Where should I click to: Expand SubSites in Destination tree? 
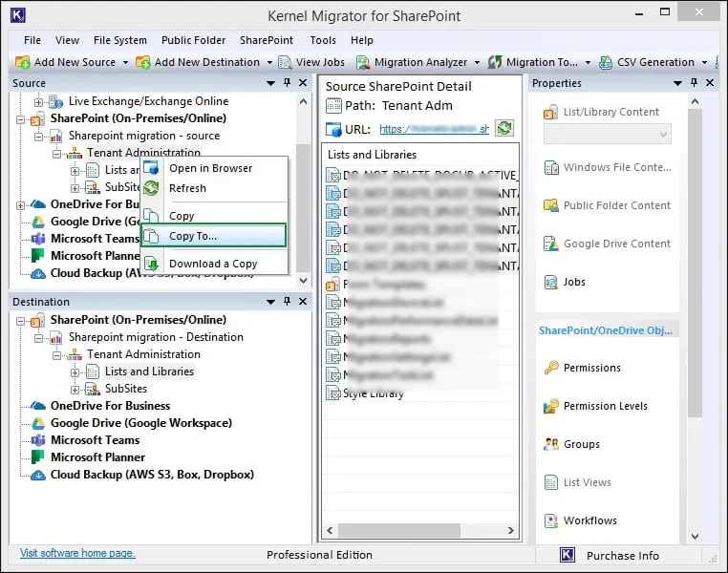coord(75,390)
